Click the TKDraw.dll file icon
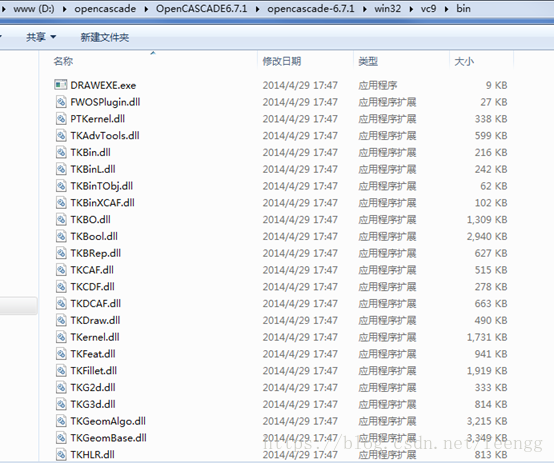The image size is (554, 463). click(x=61, y=320)
